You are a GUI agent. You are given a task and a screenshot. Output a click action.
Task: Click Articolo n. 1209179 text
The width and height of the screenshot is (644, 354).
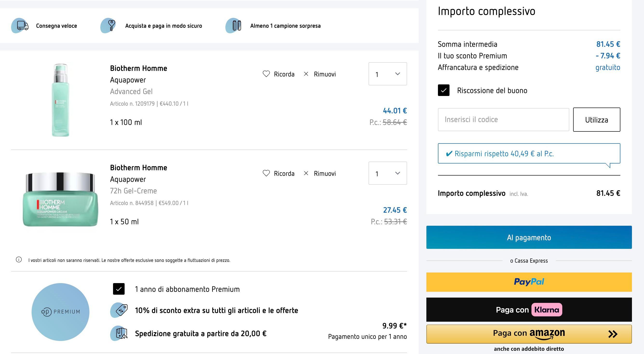pos(132,104)
